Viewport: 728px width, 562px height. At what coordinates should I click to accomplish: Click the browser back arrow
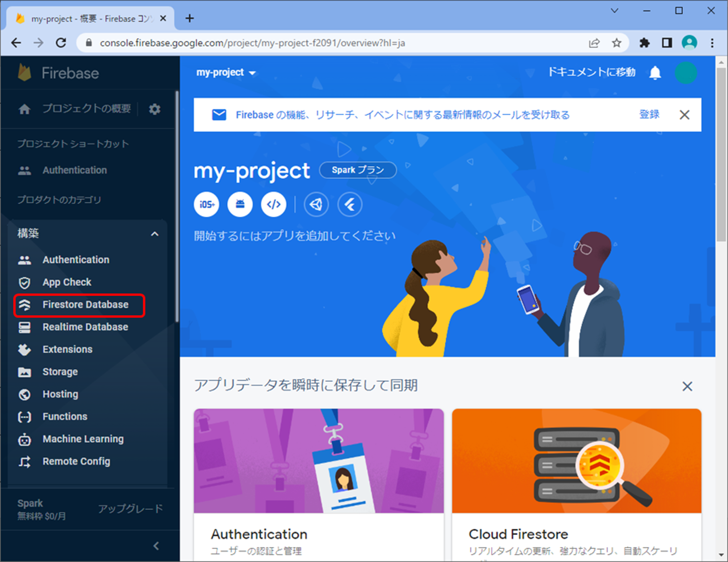[16, 43]
